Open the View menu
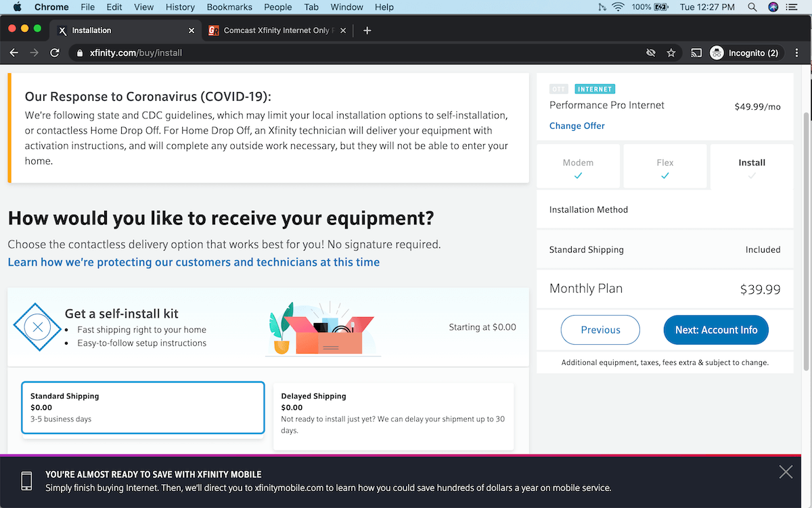 click(x=143, y=7)
